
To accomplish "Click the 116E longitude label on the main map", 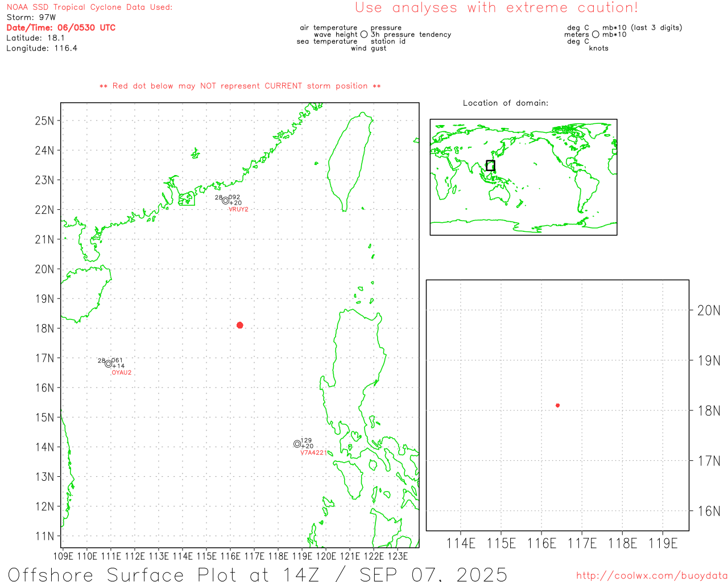I will point(230,556).
